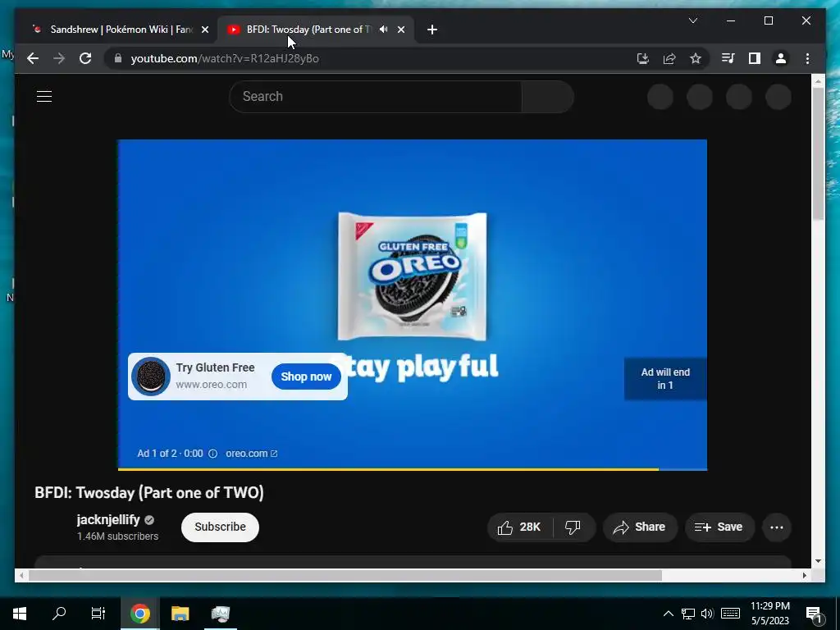This screenshot has width=840, height=630.
Task: Click the horizontal scrollbar thumb
Action: [345, 575]
